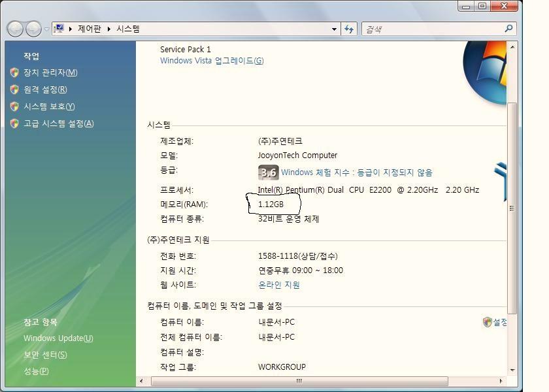Image resolution: width=549 pixels, height=392 pixels.
Task: Select the 32비트 운영 체제 text
Action: [288, 219]
